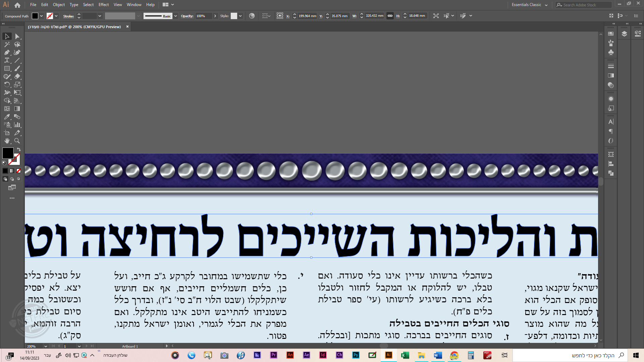Screen dimensions: 644x362
Task: Pick the Eyedropper tool
Action: [x=7, y=117]
